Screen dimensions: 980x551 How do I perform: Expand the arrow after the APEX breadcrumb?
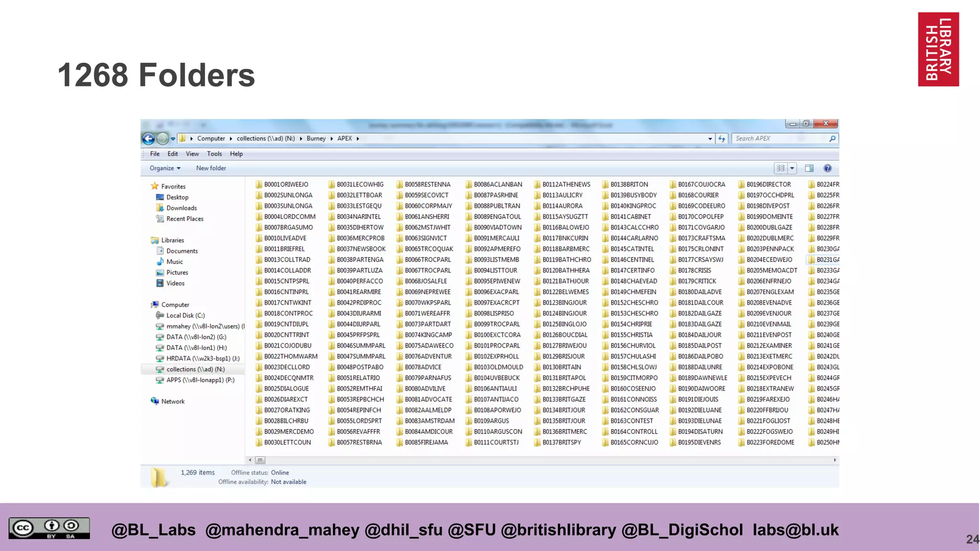pyautogui.click(x=358, y=139)
